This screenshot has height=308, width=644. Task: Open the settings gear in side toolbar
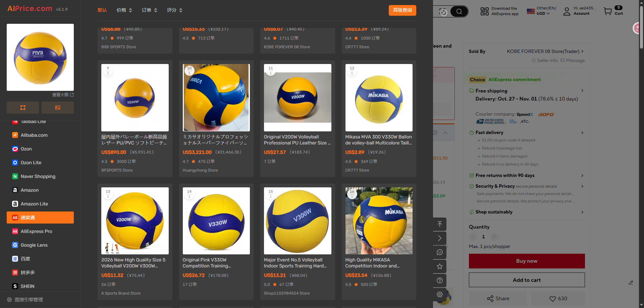(439, 295)
